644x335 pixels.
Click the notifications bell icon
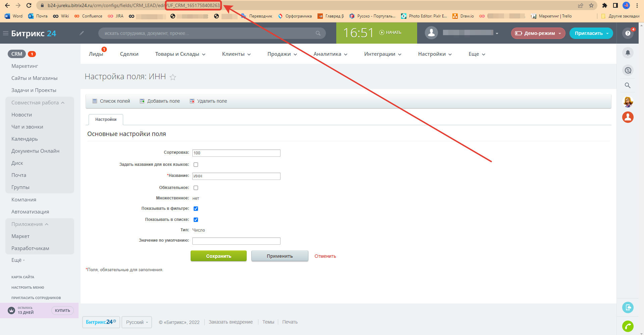point(628,53)
